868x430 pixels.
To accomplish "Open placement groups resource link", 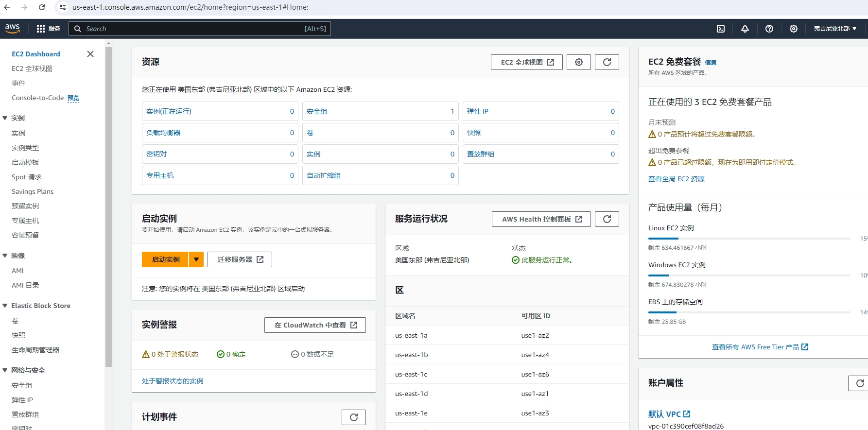I will pos(481,154).
